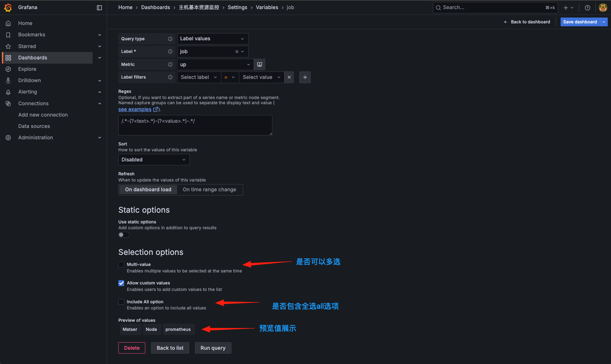Uncheck Allow custom values
This screenshot has height=364, width=611.
(x=121, y=283)
